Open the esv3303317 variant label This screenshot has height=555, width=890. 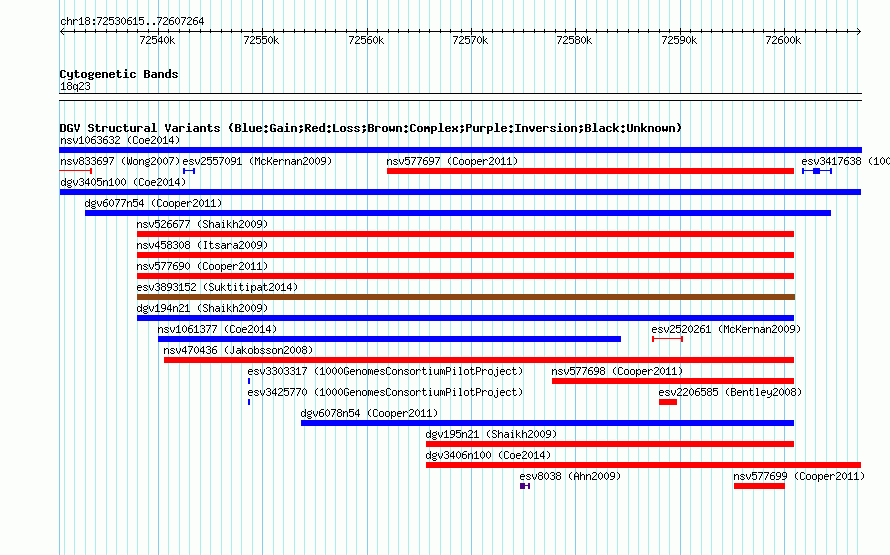(385, 371)
